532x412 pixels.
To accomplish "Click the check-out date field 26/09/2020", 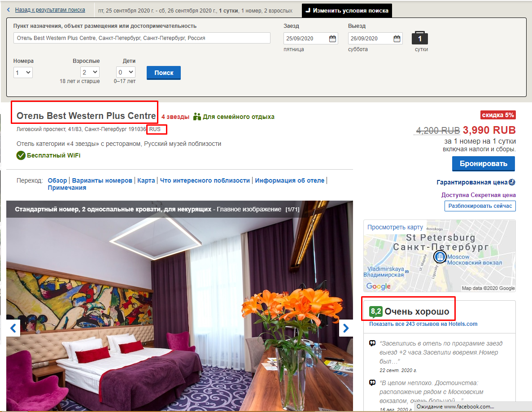I will click(375, 38).
